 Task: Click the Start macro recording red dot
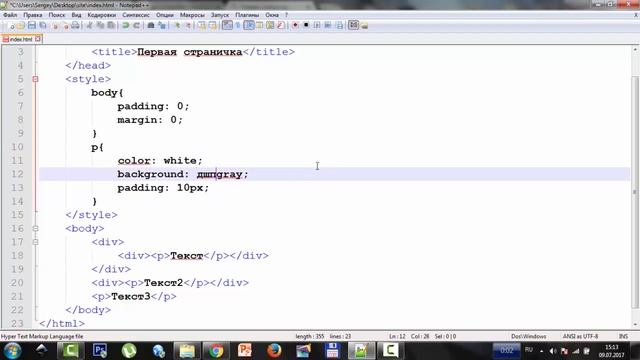[x=295, y=25]
